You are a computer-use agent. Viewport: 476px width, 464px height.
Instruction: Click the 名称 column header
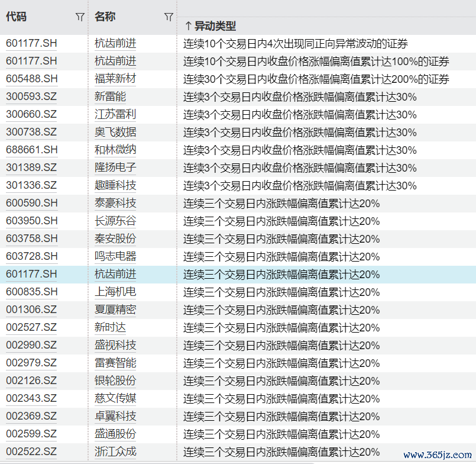tap(105, 17)
